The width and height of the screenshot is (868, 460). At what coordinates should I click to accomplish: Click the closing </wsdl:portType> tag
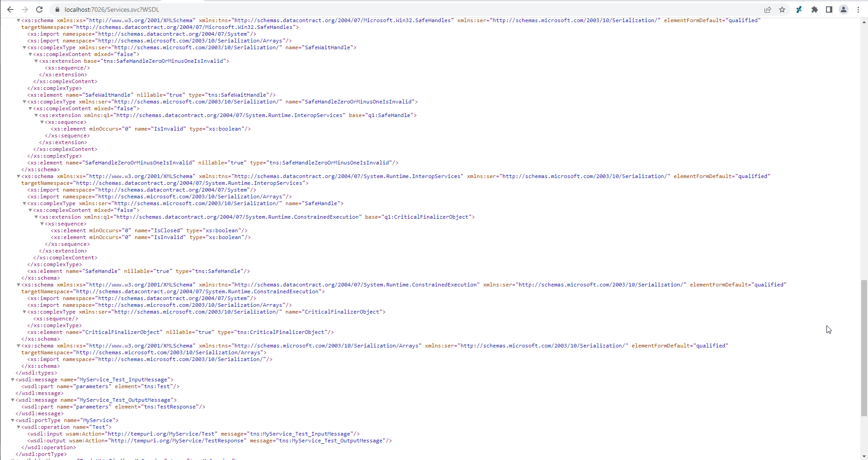pos(41,454)
